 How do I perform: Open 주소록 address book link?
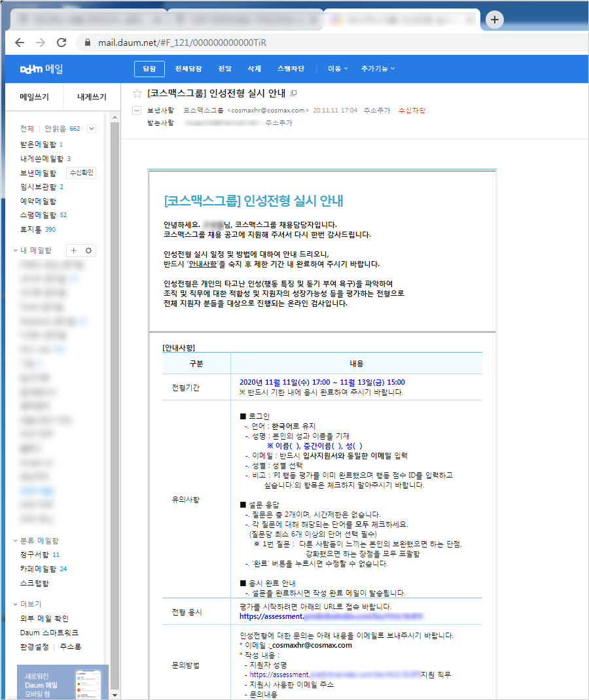coord(71,646)
